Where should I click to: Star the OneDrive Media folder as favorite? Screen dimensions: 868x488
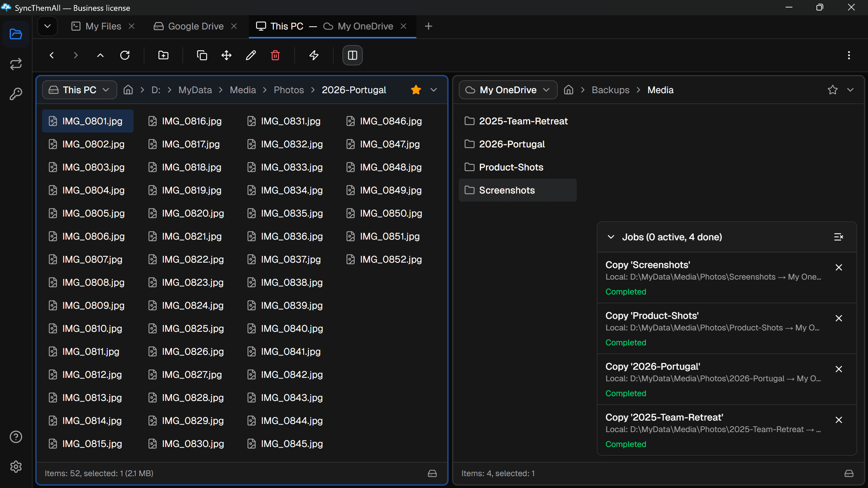(x=833, y=90)
